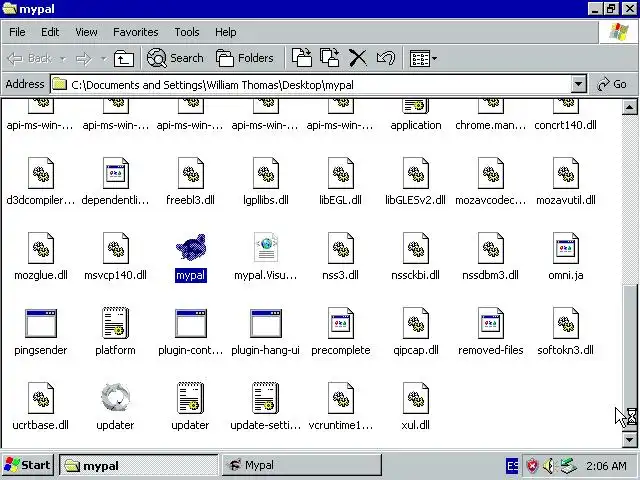Expand the Forward history dropdown arrow
This screenshot has width=640, height=480.
click(x=104, y=58)
